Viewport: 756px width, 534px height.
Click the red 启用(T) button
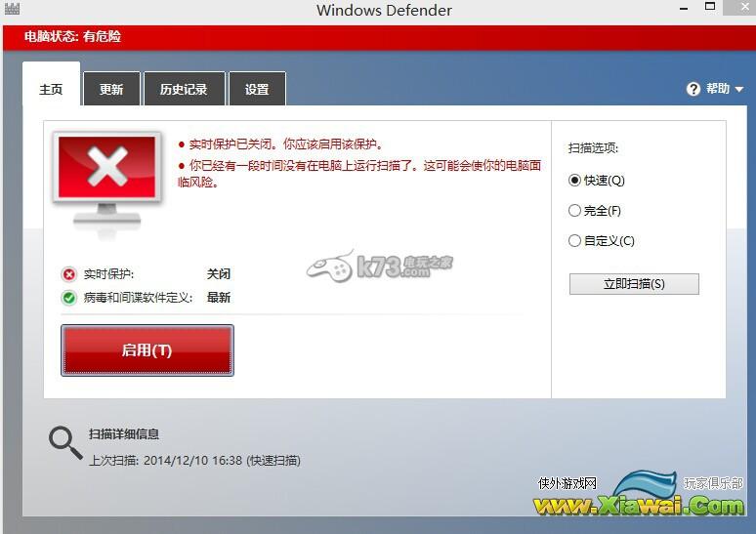[x=147, y=350]
